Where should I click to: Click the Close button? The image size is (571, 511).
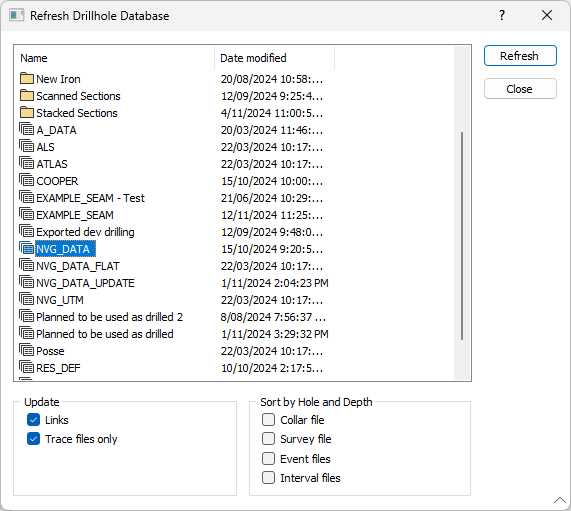click(x=520, y=89)
